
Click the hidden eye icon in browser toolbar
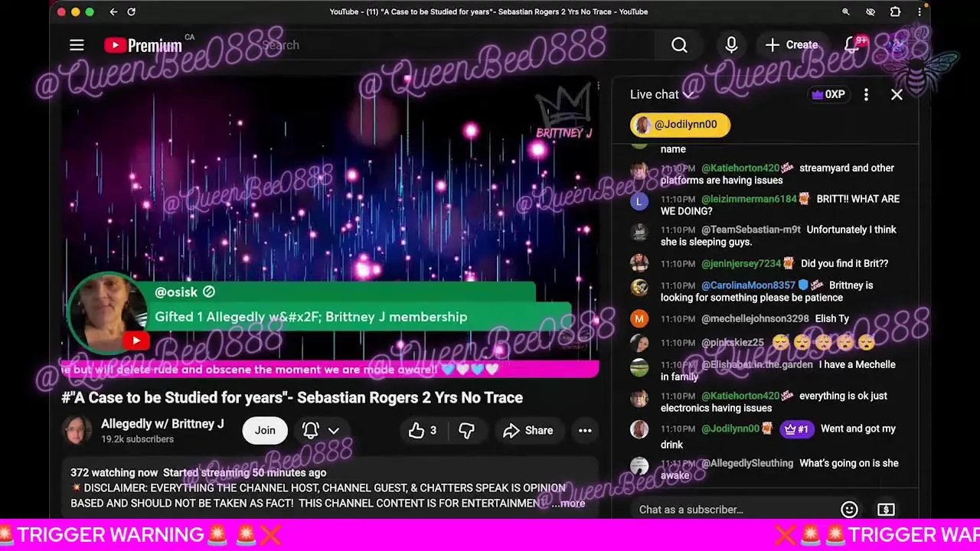[871, 11]
